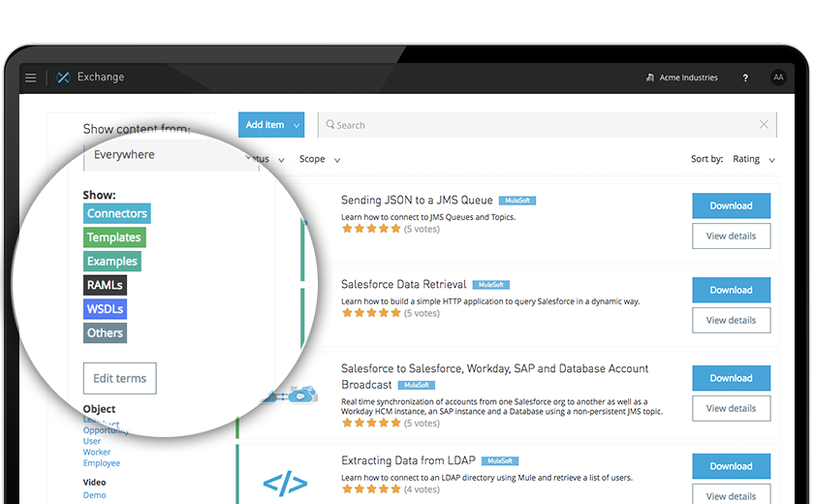Select the Everywhere content source box
The height and width of the screenshot is (504, 814).
click(172, 155)
